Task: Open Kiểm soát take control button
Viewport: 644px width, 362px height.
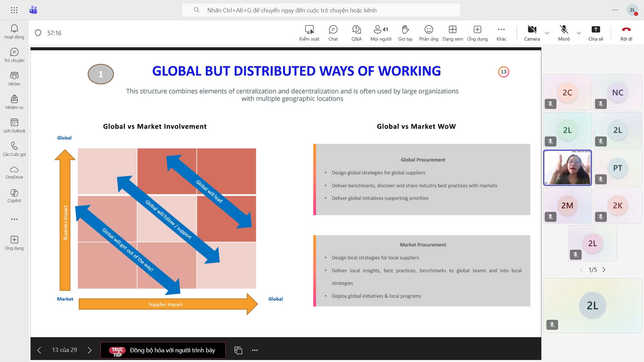Action: [x=309, y=33]
